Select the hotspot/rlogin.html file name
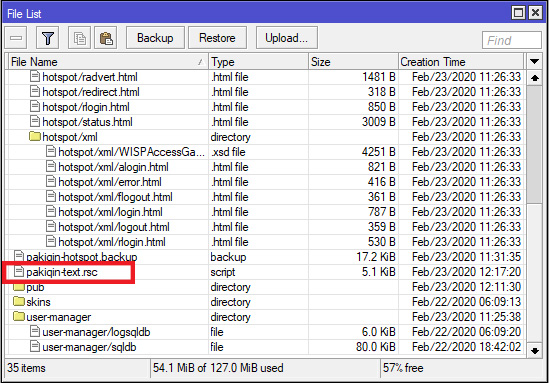Viewport: 549px width, 383px height. pos(86,107)
